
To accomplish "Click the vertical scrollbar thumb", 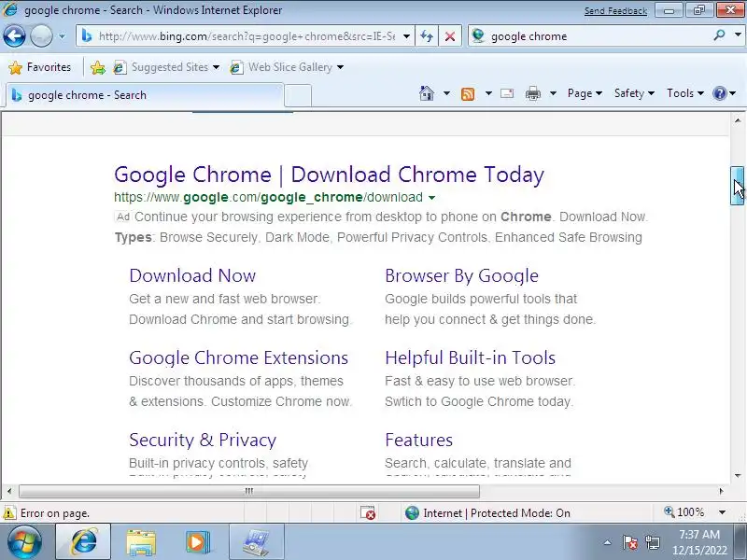I will pos(738,186).
